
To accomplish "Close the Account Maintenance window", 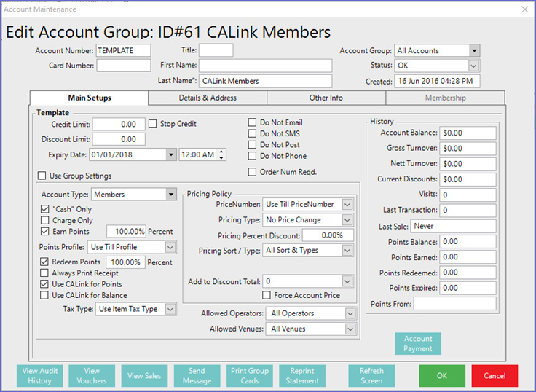I will point(525,9).
